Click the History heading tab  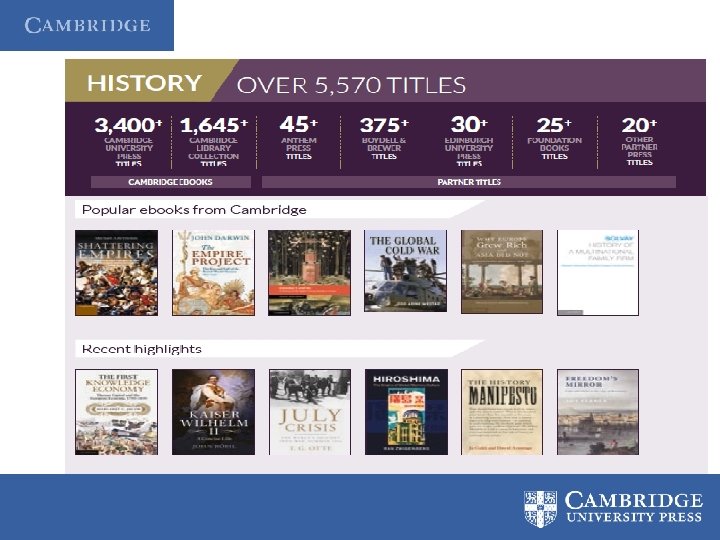145,83
